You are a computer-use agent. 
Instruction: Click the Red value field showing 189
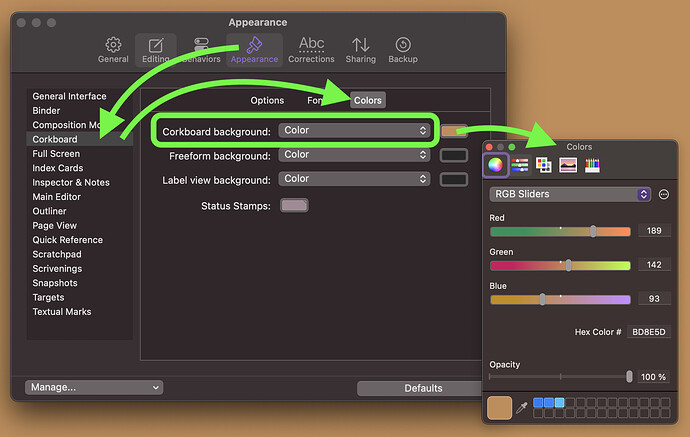(654, 231)
